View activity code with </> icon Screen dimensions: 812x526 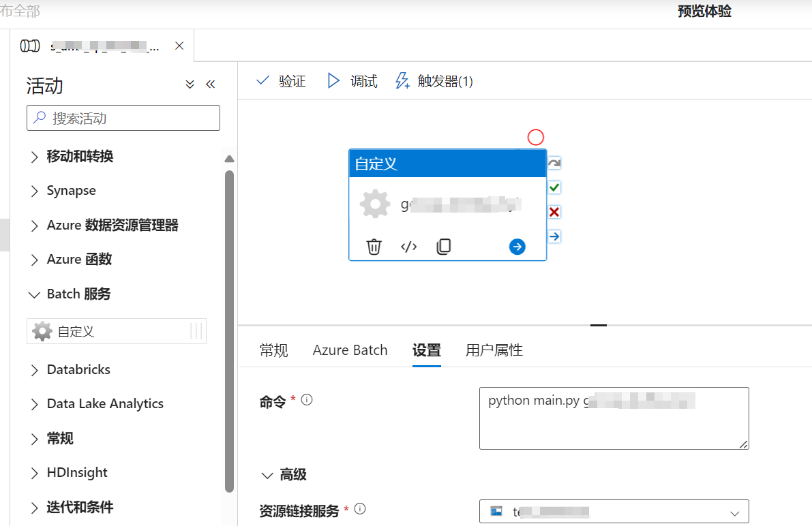click(408, 247)
